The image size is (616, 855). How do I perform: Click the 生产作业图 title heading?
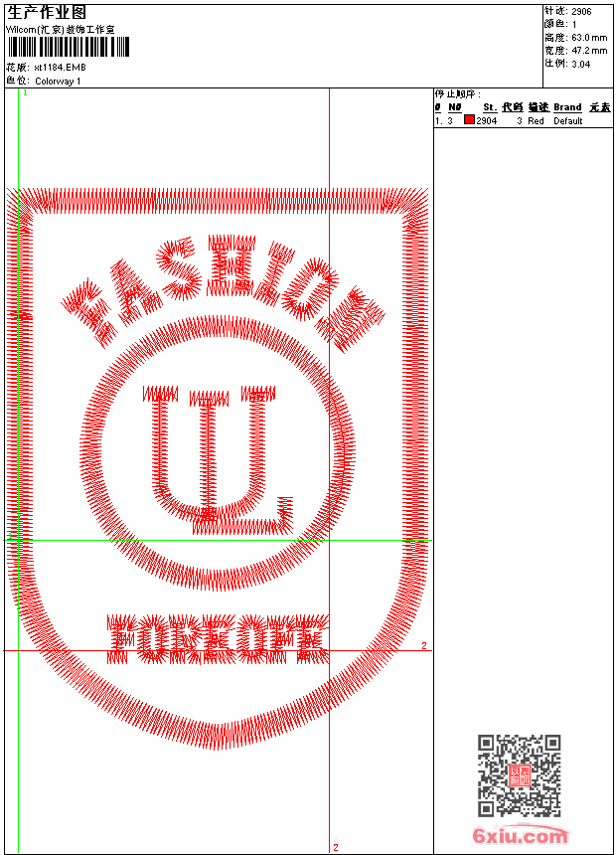click(47, 13)
